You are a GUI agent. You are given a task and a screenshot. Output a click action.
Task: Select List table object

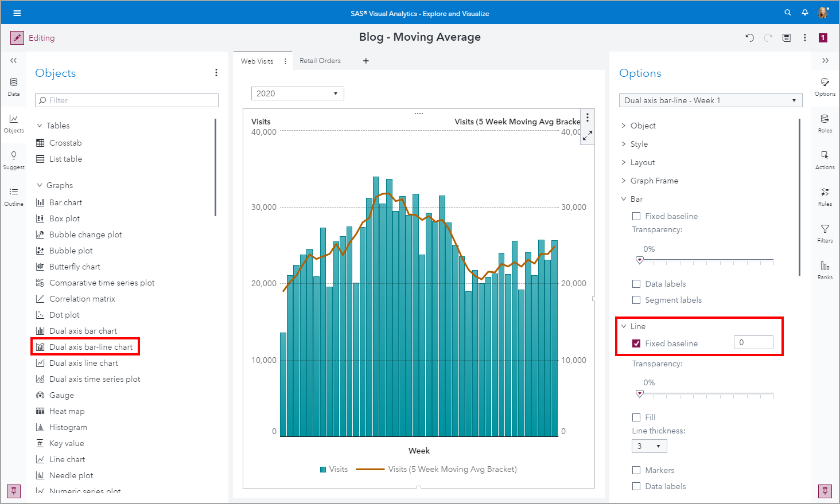click(x=65, y=159)
